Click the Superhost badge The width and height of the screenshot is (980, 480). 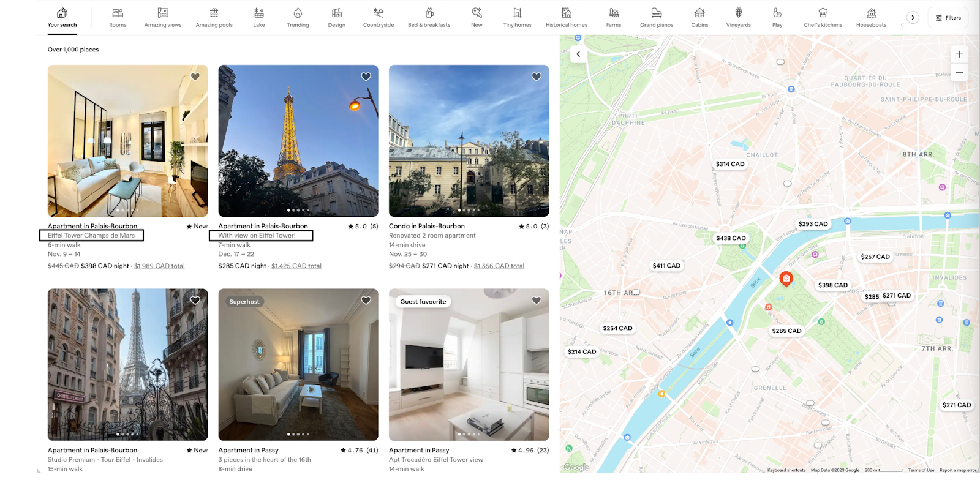click(x=244, y=302)
